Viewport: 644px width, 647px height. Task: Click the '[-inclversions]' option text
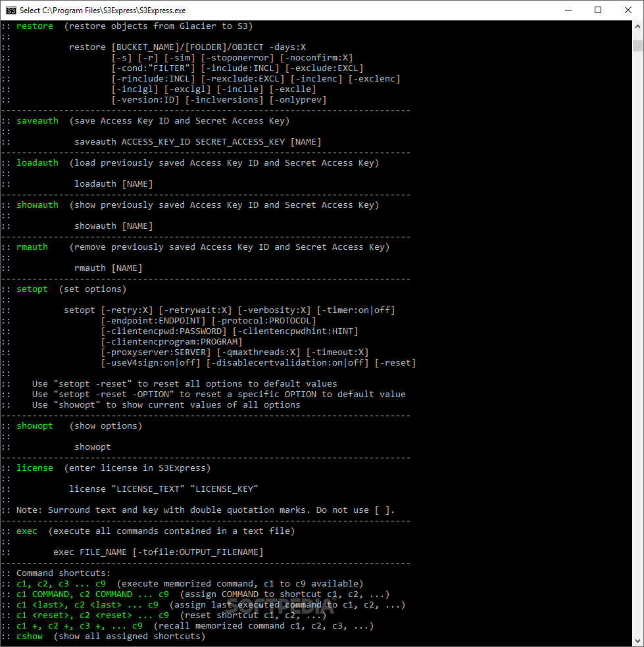(224, 100)
